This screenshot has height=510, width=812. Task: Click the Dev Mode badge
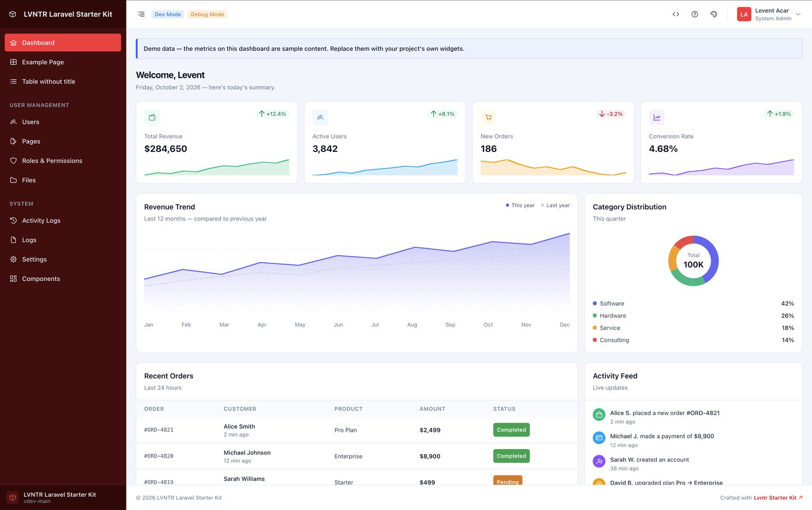coord(167,14)
